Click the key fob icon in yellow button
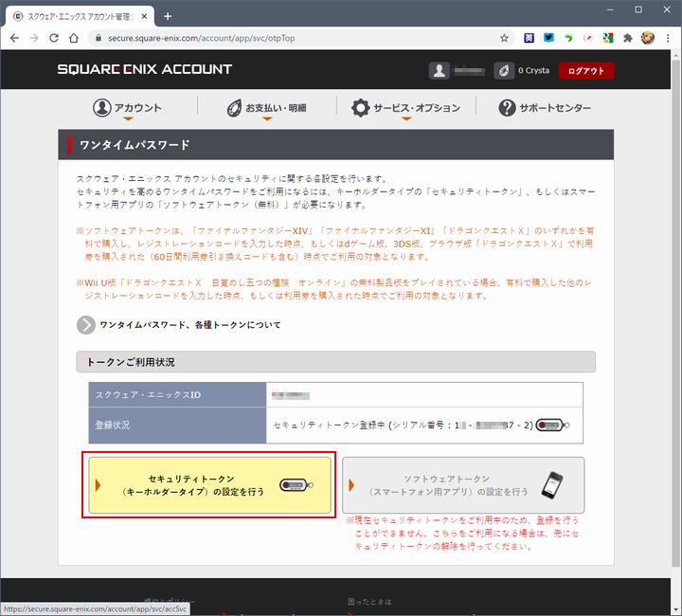The height and width of the screenshot is (616, 682). tap(296, 485)
